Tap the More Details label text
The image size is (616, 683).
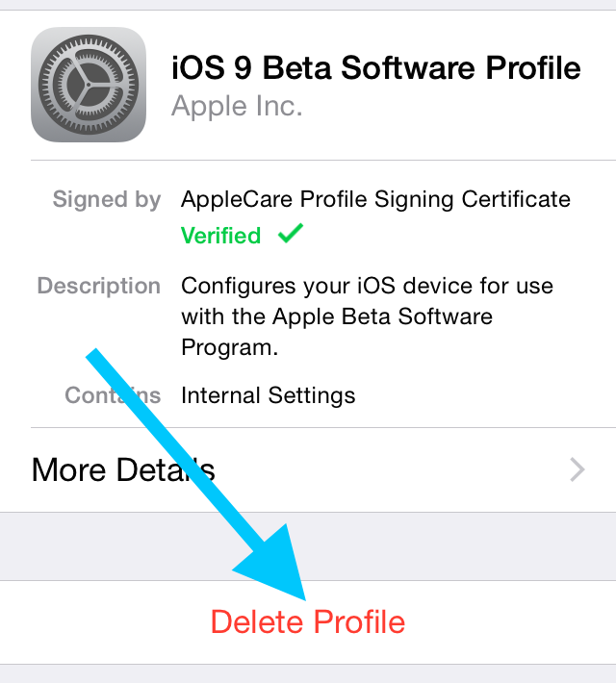tap(123, 470)
